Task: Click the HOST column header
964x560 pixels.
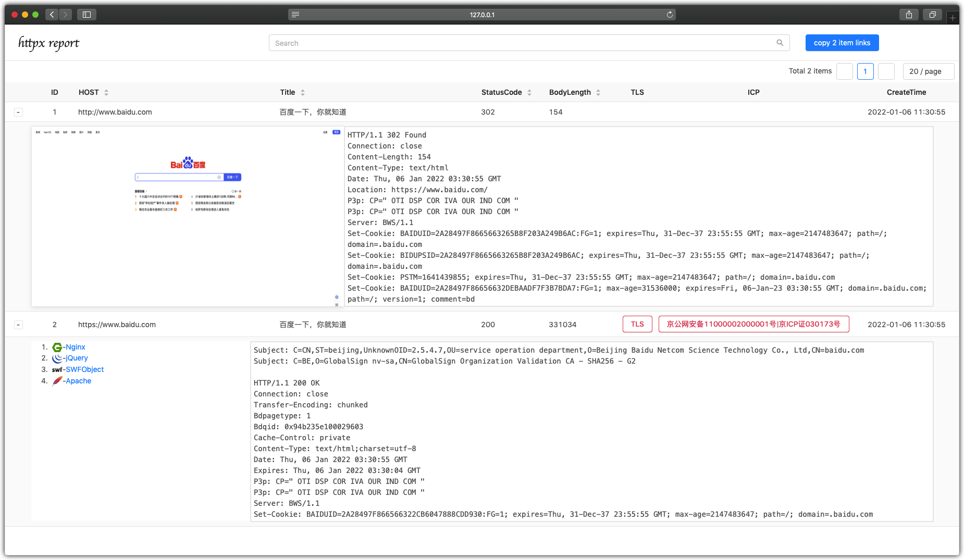Action: coord(89,92)
